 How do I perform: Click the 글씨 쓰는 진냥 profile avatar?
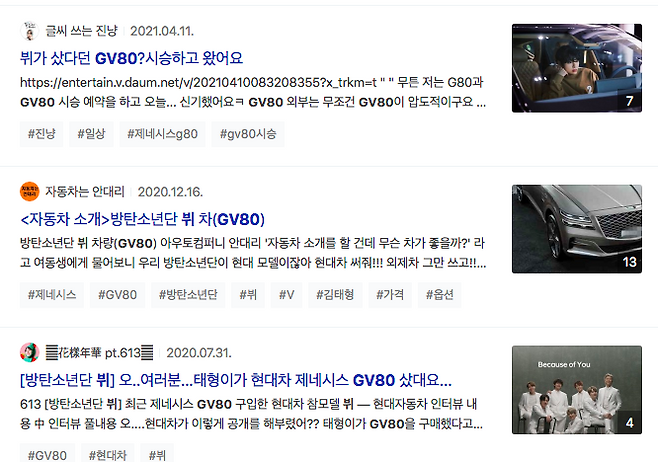point(29,31)
